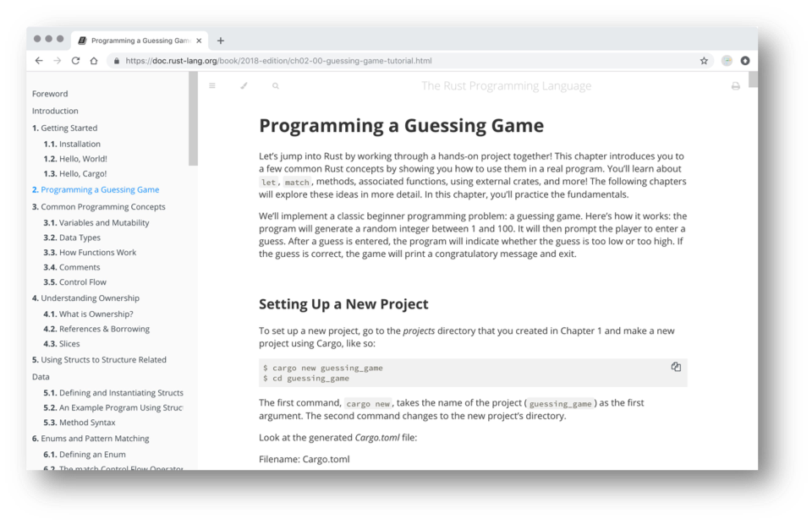Open section 6.1. Defining an Enum
This screenshot has width=812, height=524.
tap(85, 454)
